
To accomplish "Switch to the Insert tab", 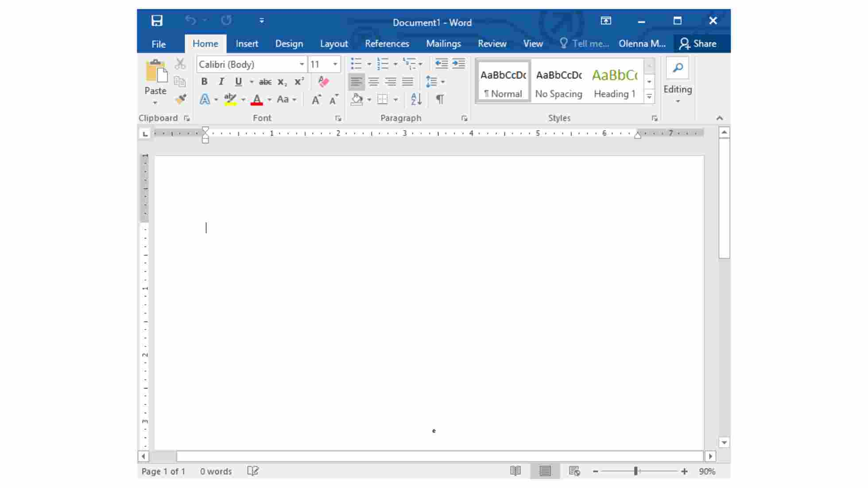I will (x=247, y=44).
